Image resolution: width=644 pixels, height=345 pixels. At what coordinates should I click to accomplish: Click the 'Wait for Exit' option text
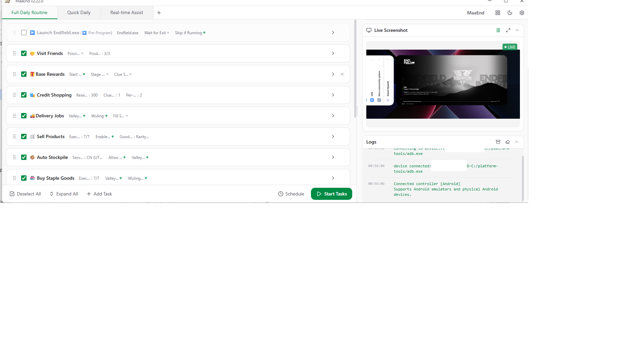pyautogui.click(x=155, y=33)
